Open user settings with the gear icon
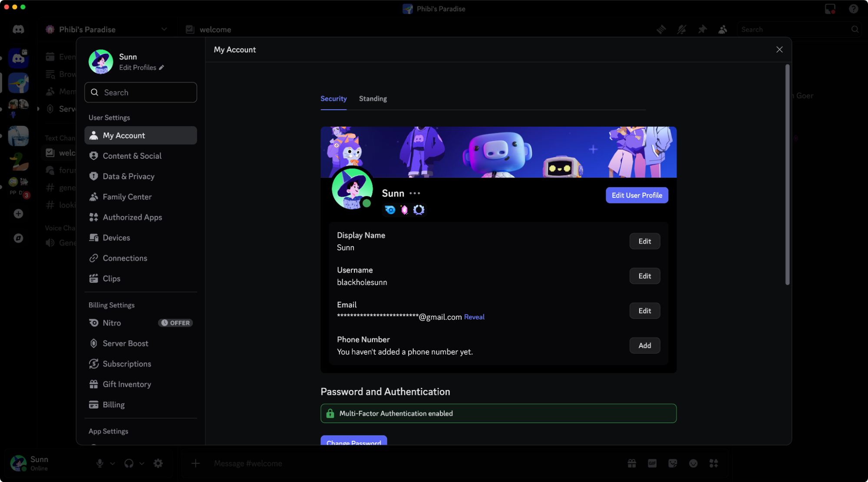 point(158,463)
